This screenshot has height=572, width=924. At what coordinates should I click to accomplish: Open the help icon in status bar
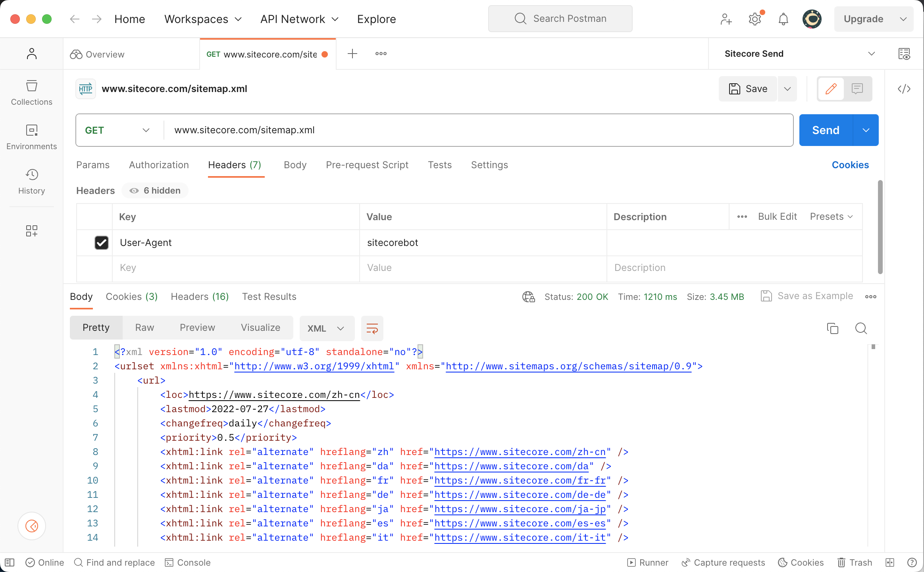912,562
